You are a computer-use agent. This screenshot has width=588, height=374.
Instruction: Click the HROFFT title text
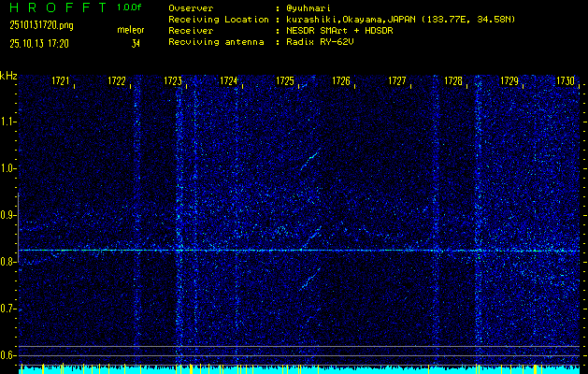pos(57,7)
